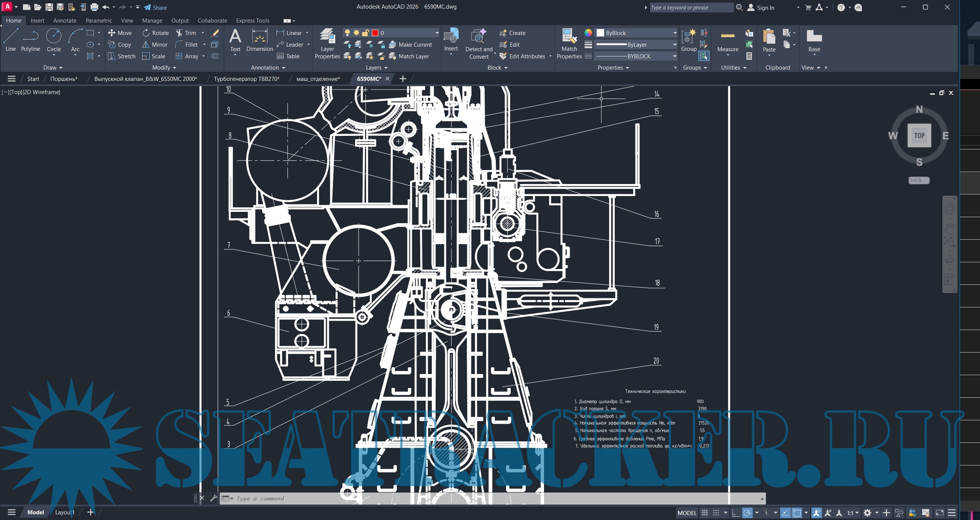Expand the ByLayer lineweight dropdown
980x520 pixels.
coord(674,44)
